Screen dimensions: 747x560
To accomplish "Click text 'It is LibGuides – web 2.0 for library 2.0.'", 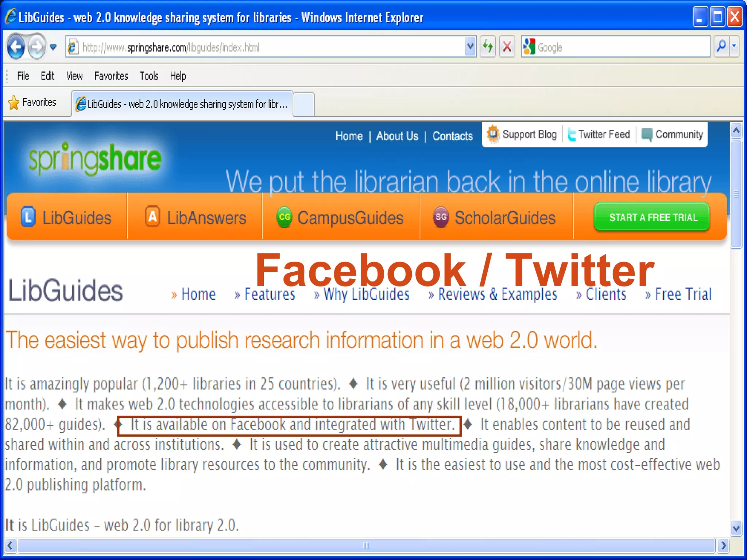I will [122, 525].
